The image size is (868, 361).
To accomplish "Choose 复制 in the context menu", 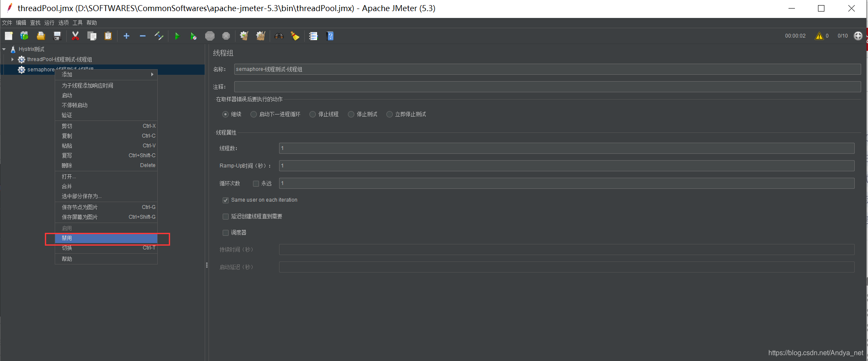I will click(106, 136).
